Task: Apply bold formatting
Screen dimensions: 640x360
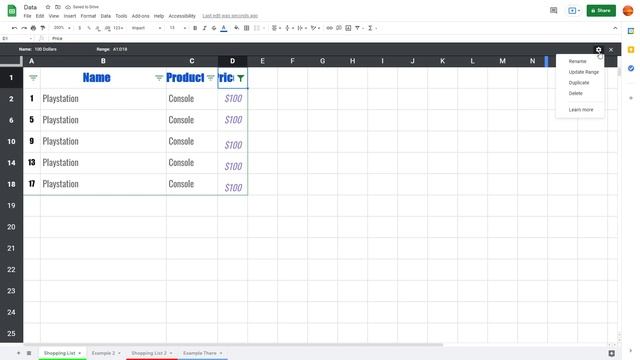Action: coord(195,28)
